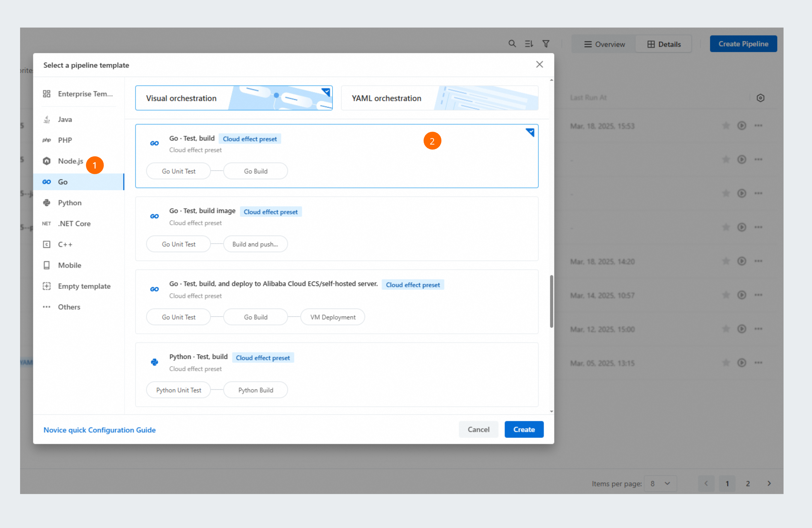Image resolution: width=812 pixels, height=528 pixels.
Task: Favorite the pipeline run from Mar 18, 15:53
Action: tap(726, 126)
